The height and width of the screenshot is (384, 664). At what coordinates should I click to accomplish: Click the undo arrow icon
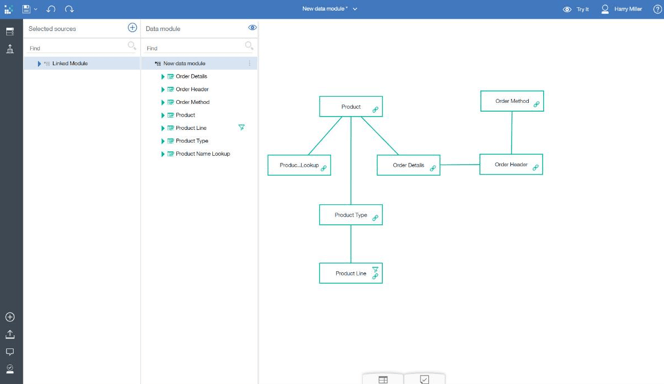pos(51,9)
